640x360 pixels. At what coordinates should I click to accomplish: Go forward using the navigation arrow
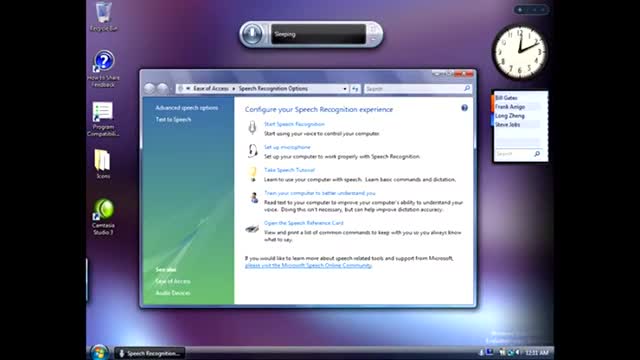tap(162, 88)
